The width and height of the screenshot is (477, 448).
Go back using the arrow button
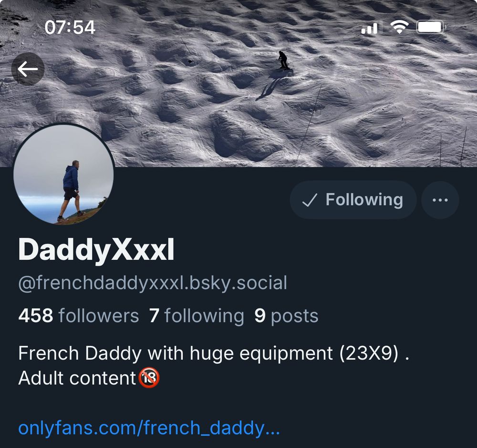click(x=28, y=69)
